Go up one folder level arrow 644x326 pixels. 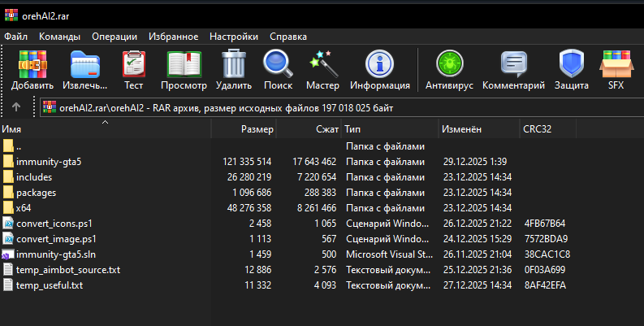(x=16, y=107)
